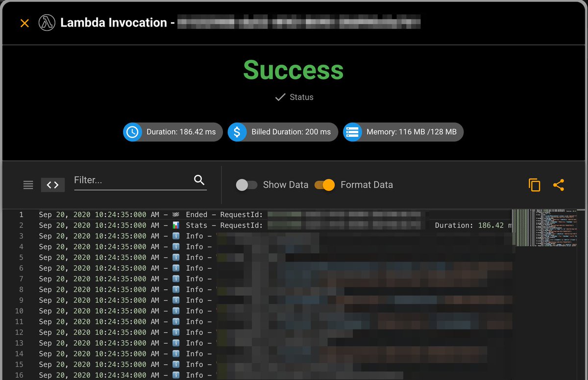Switch to plain text lines view
The width and height of the screenshot is (588, 380).
tap(28, 185)
